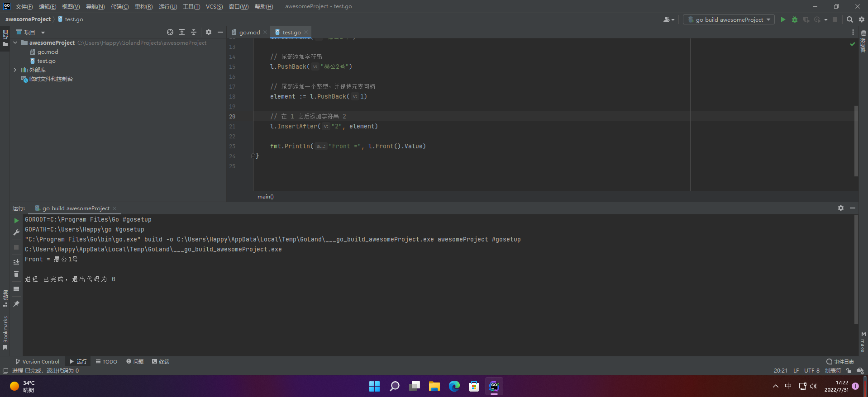Screen dimensions: 868x397
Task: Run 'go build awesomeProject' from top toolbar
Action: pos(783,19)
